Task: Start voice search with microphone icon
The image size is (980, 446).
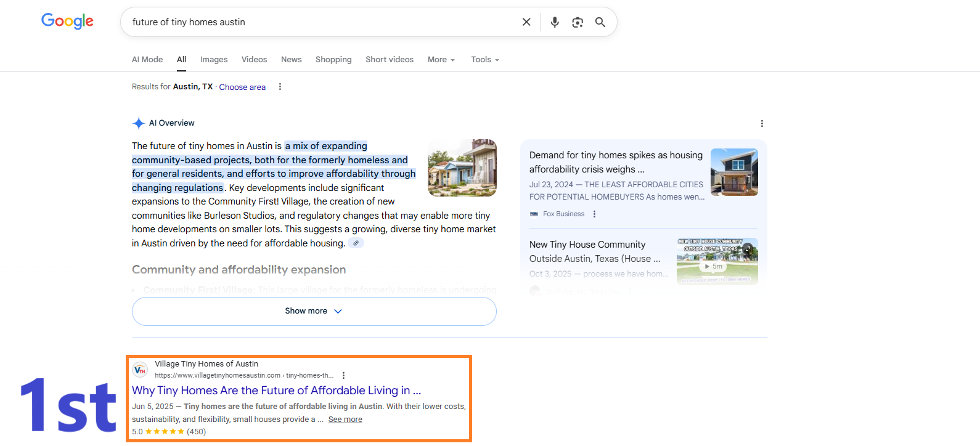Action: click(555, 22)
